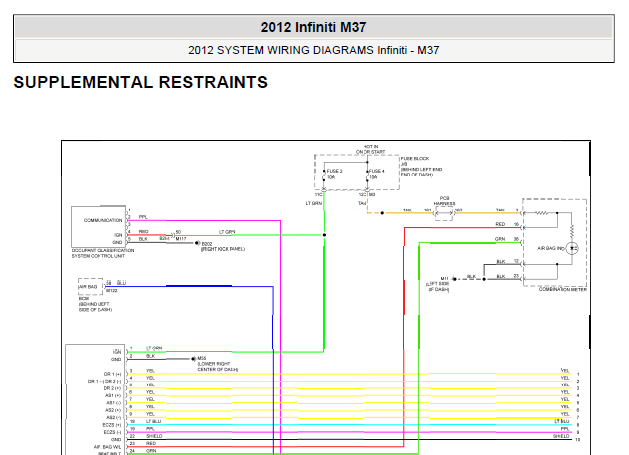
Task: Select the 'ECZS (+)' terminal label
Action: (x=112, y=425)
